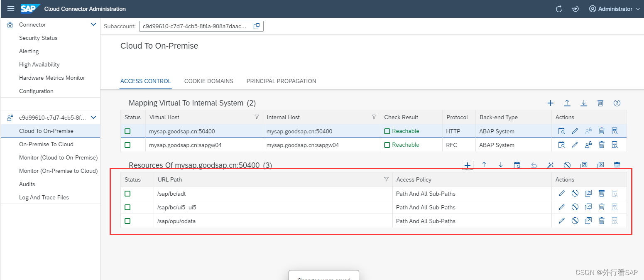The image size is (644, 280).
Task: Filter the Internal Host column
Action: (x=374, y=117)
